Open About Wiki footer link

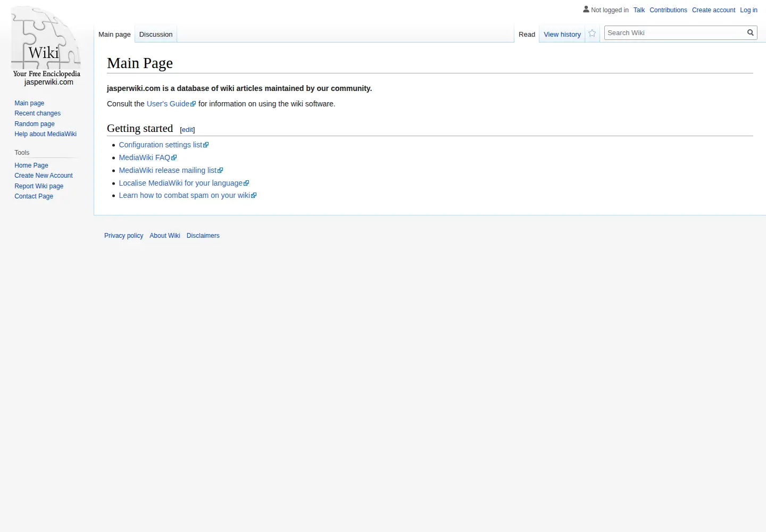(x=165, y=236)
